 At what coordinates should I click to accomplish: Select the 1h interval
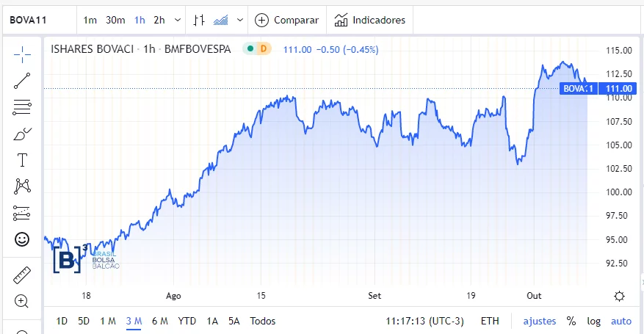coord(140,20)
